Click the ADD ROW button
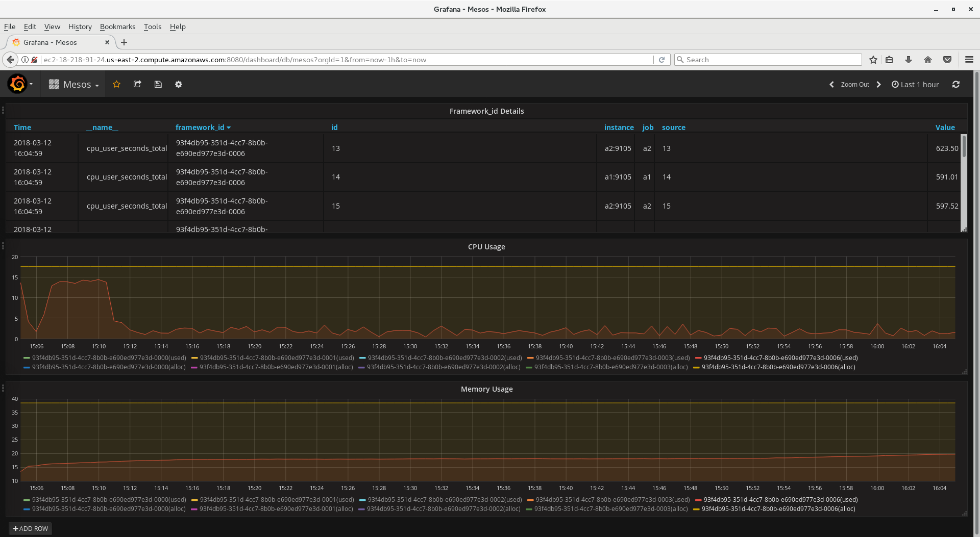Image resolution: width=980 pixels, height=537 pixels. (x=31, y=528)
